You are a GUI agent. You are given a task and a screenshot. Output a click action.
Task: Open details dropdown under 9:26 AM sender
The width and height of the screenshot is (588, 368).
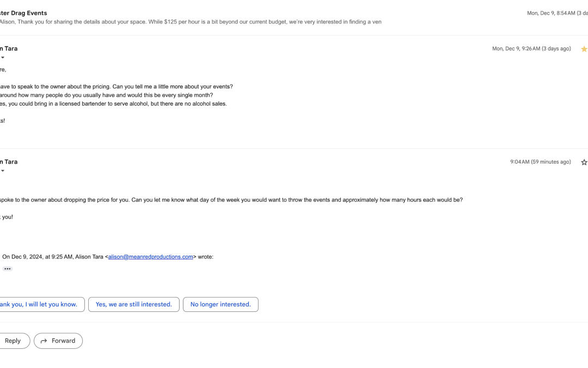3,58
